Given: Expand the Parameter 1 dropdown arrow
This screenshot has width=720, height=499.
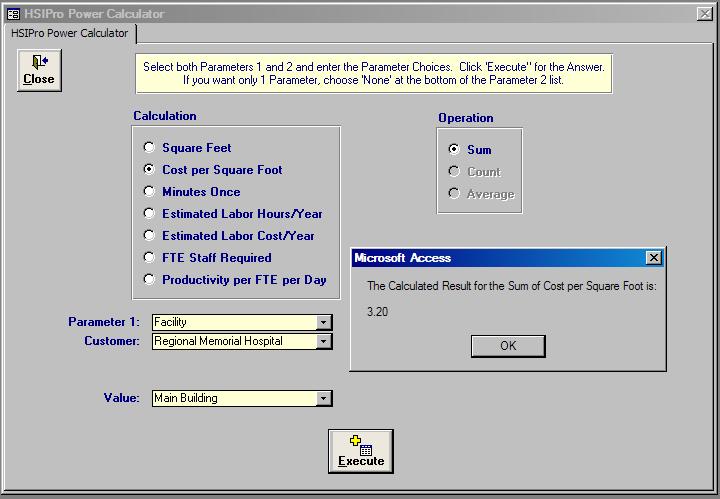Looking at the screenshot, I should tap(323, 322).
